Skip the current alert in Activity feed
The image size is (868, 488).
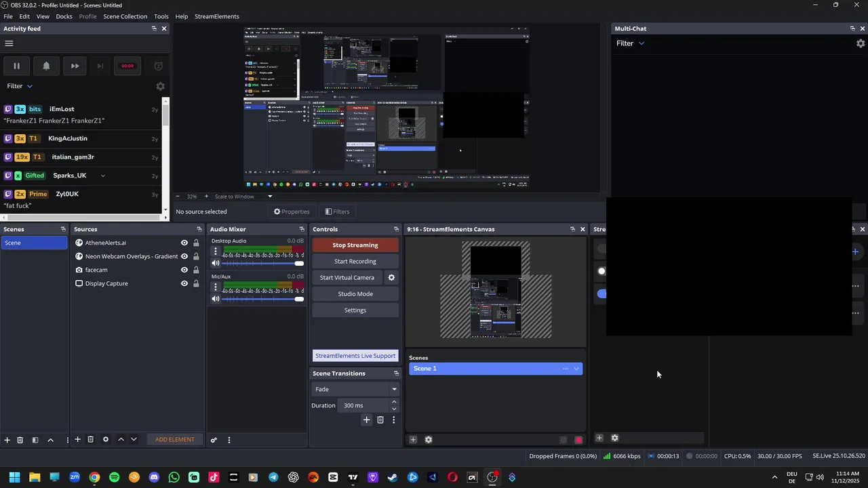coord(75,66)
